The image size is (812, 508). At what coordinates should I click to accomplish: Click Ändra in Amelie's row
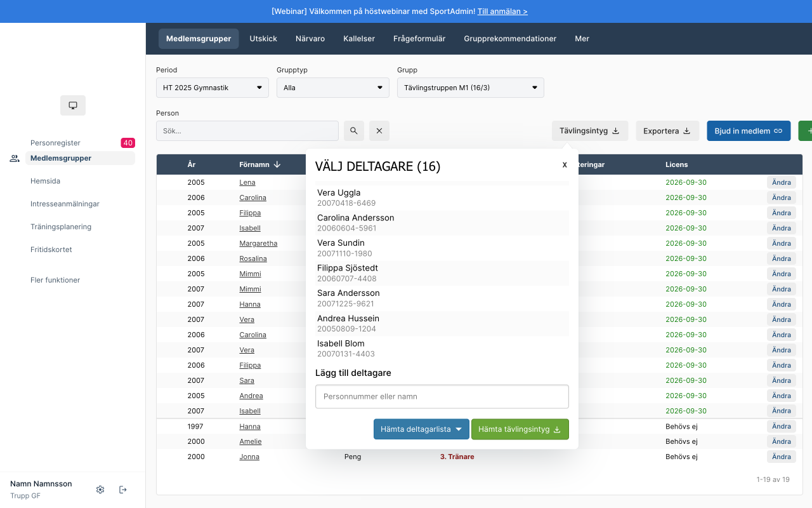tap(782, 441)
